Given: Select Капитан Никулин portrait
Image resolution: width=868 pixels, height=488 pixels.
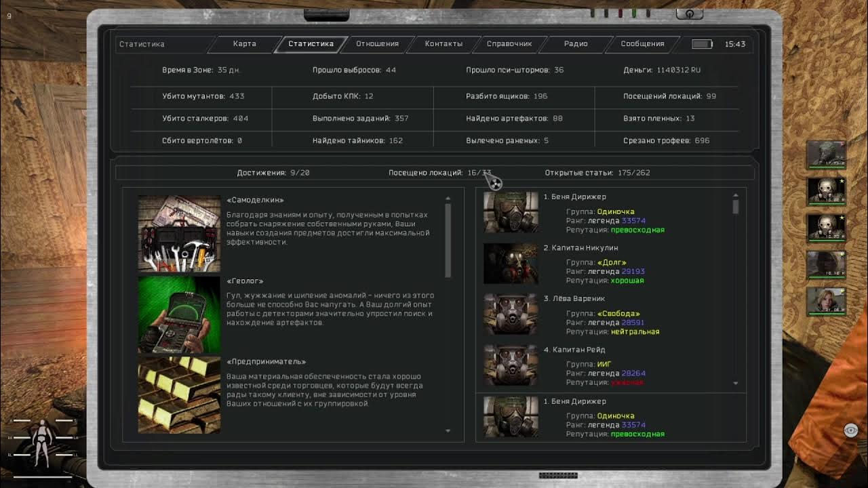Looking at the screenshot, I should pyautogui.click(x=511, y=263).
